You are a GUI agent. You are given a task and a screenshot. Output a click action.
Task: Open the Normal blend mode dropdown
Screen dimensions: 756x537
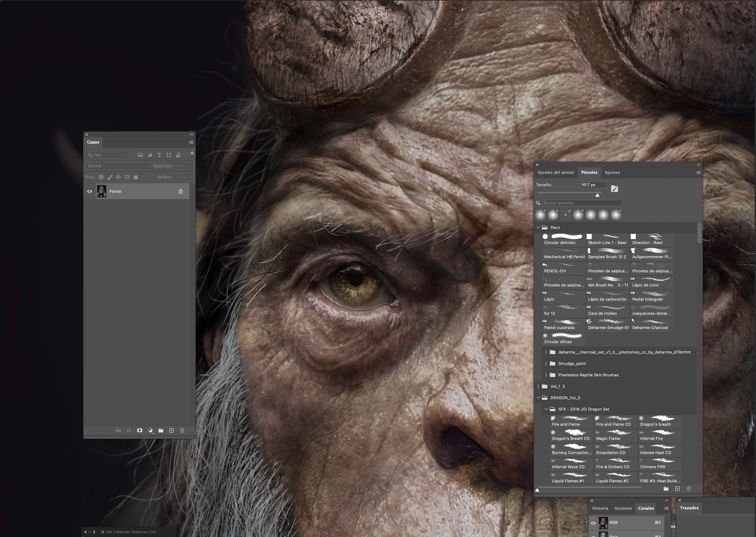(x=118, y=166)
